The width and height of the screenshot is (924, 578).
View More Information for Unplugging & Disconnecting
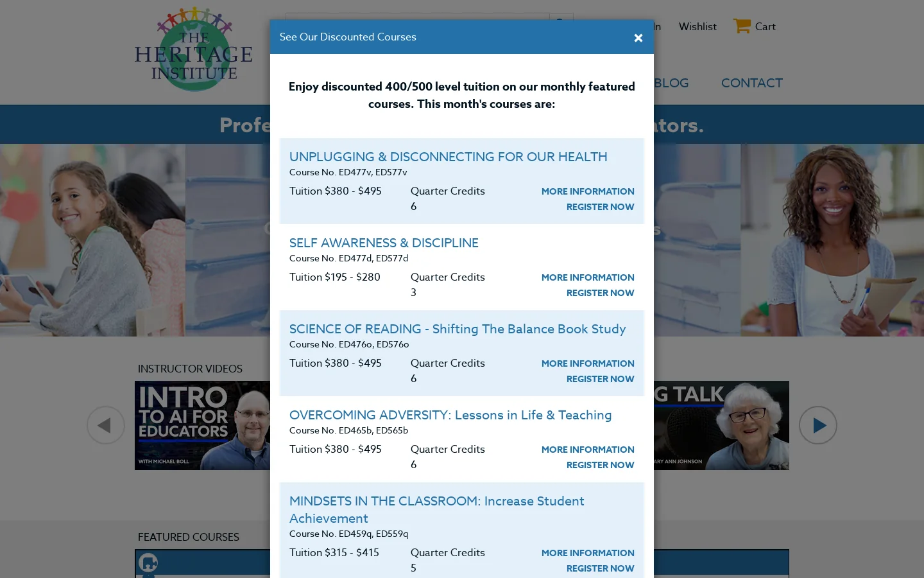point(588,191)
